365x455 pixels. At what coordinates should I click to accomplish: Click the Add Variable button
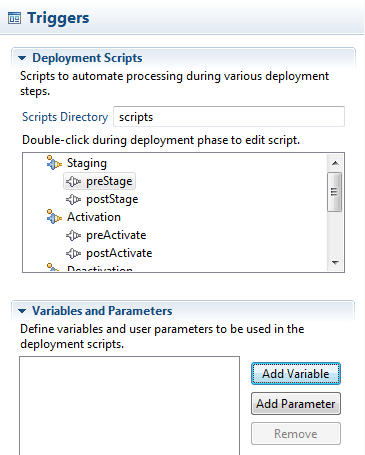[x=296, y=374]
